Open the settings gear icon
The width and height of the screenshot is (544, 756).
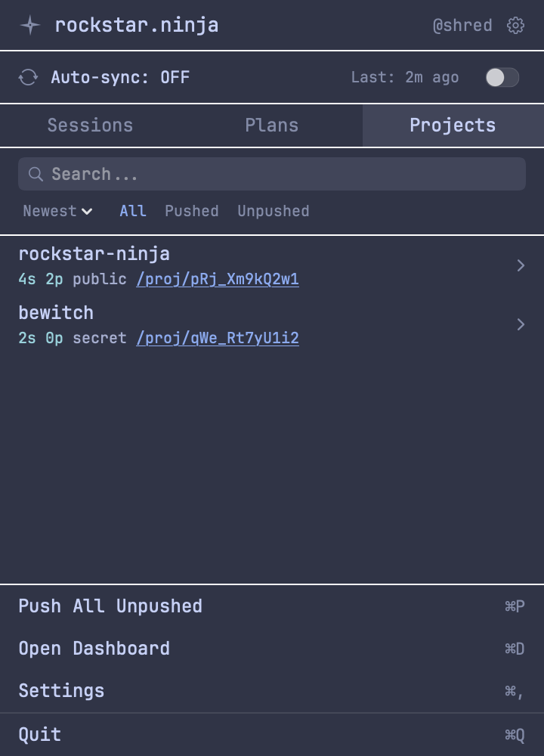(515, 25)
